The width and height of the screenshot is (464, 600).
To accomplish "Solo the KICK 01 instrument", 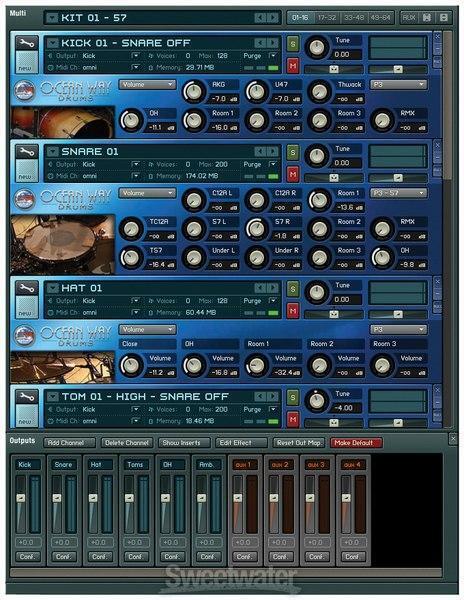I will tap(293, 44).
